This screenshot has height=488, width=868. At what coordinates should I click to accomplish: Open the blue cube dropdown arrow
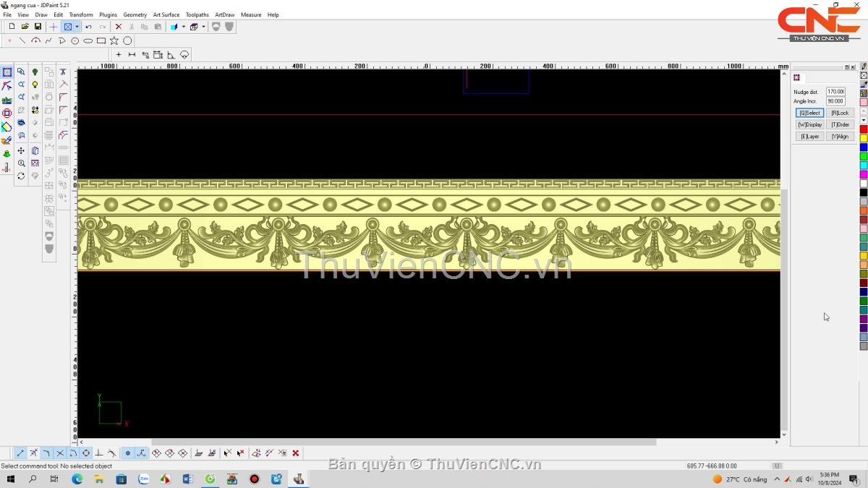tap(184, 27)
